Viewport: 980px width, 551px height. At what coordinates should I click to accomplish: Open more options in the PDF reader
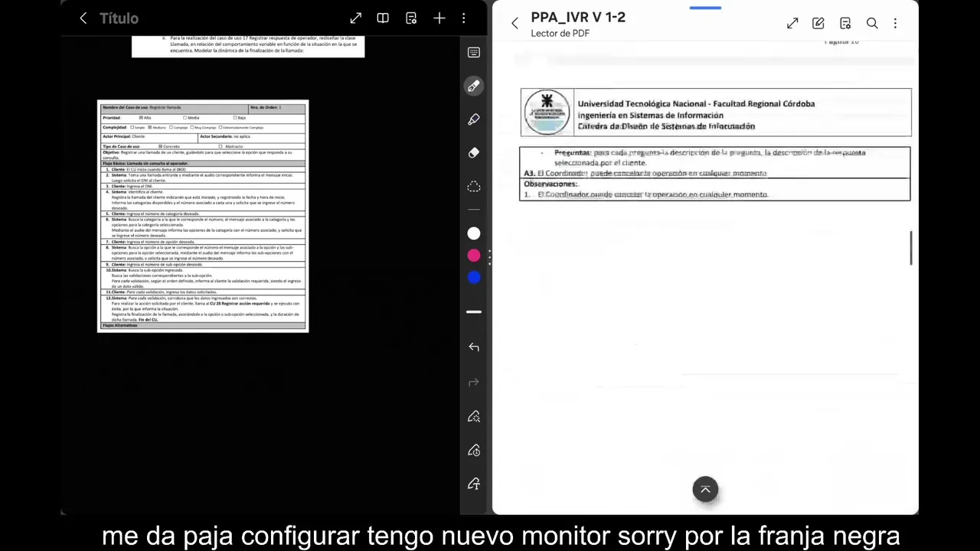[x=895, y=24]
